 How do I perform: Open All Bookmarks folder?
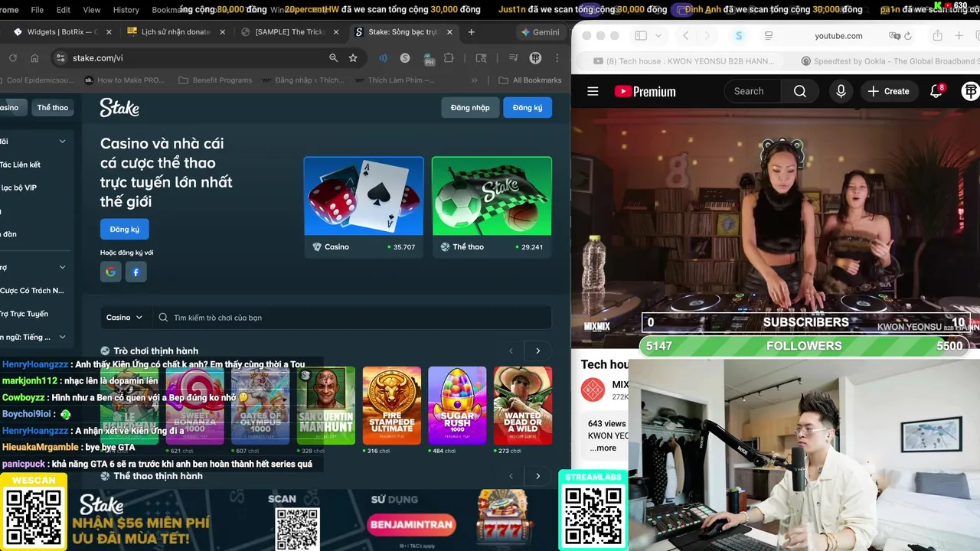(530, 80)
